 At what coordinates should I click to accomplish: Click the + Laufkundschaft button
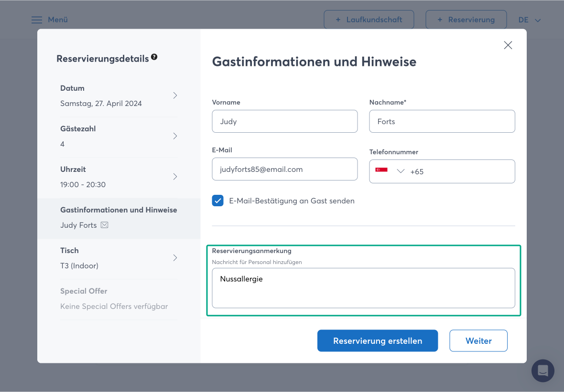click(369, 20)
